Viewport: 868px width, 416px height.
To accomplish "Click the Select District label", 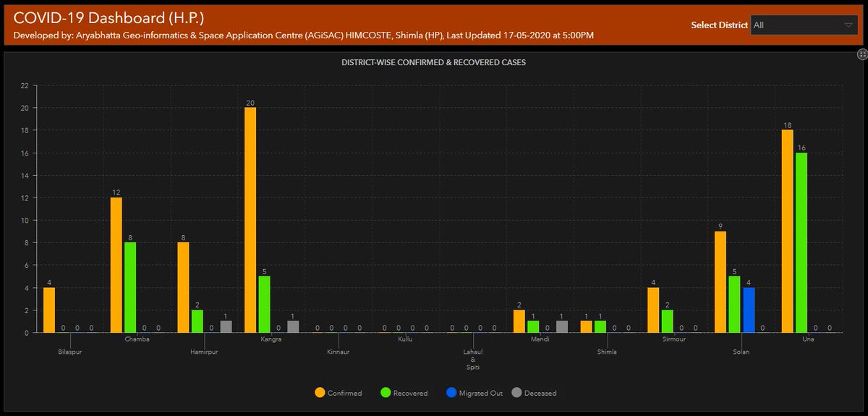I will (x=720, y=25).
